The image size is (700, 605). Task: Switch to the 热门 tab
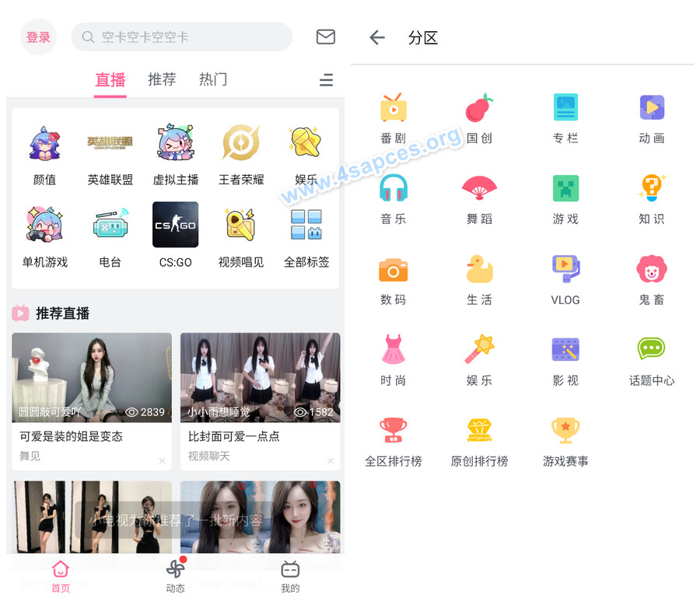coord(213,79)
